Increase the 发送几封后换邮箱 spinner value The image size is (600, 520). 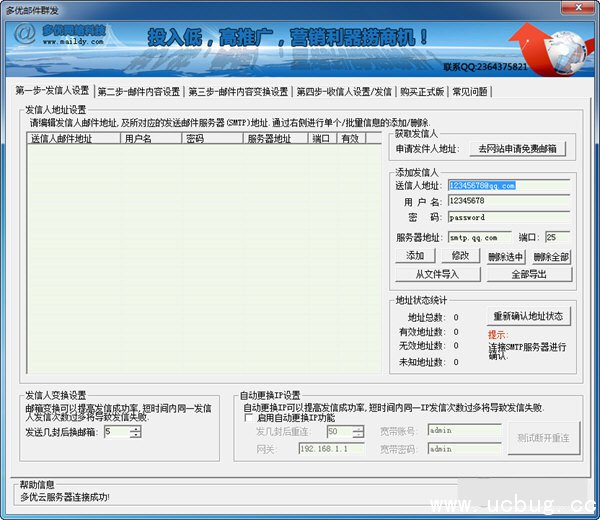[x=135, y=428]
